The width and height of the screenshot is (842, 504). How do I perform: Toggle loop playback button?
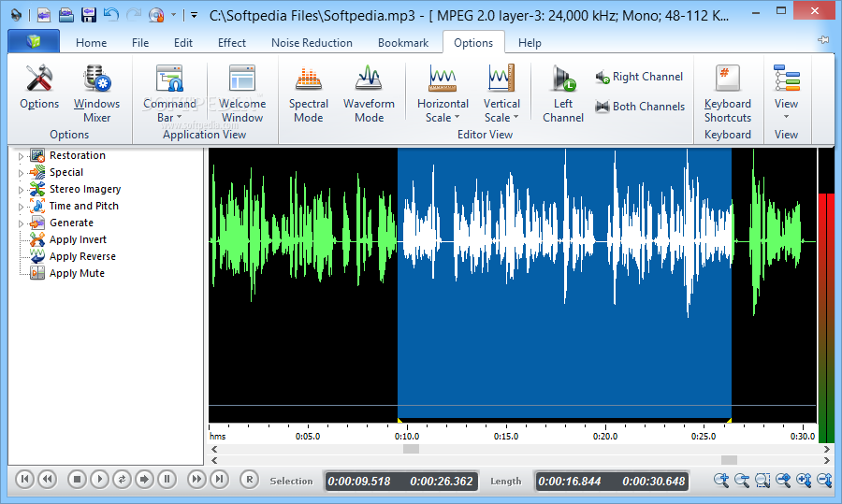(x=122, y=480)
